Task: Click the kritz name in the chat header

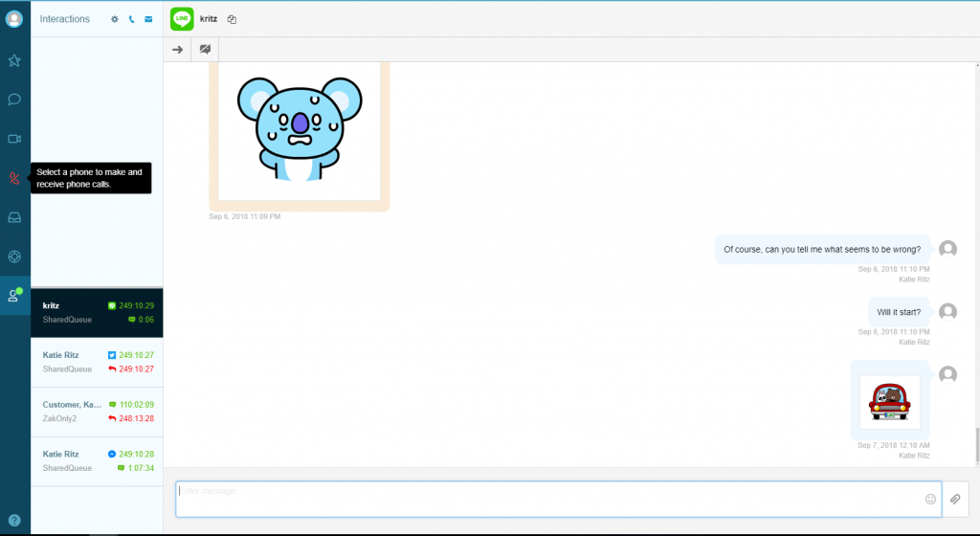Action: (209, 19)
